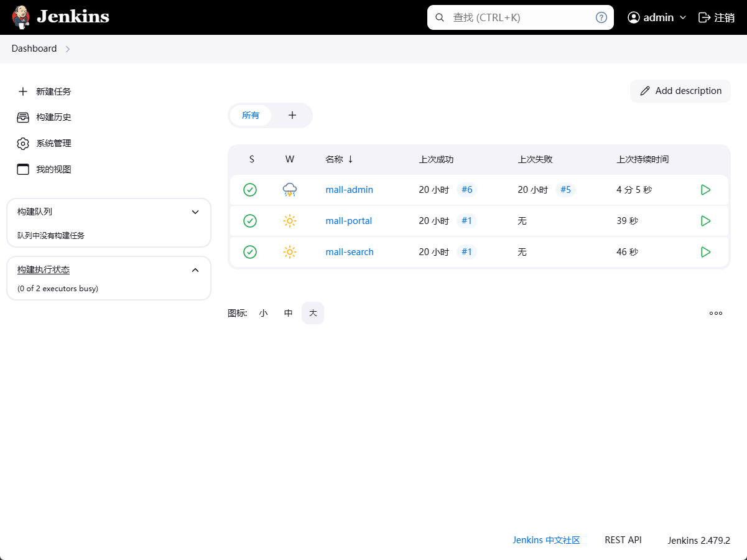Click the Add description button
Image resolution: width=747 pixels, height=560 pixels.
click(x=680, y=91)
